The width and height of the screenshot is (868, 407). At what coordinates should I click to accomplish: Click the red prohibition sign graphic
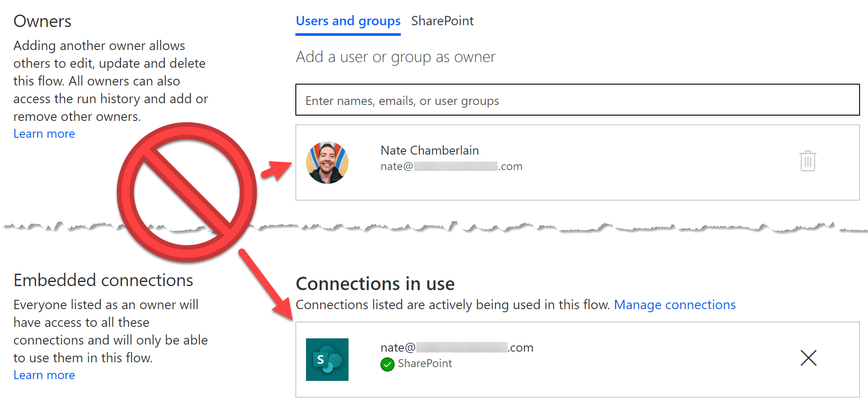tap(186, 192)
